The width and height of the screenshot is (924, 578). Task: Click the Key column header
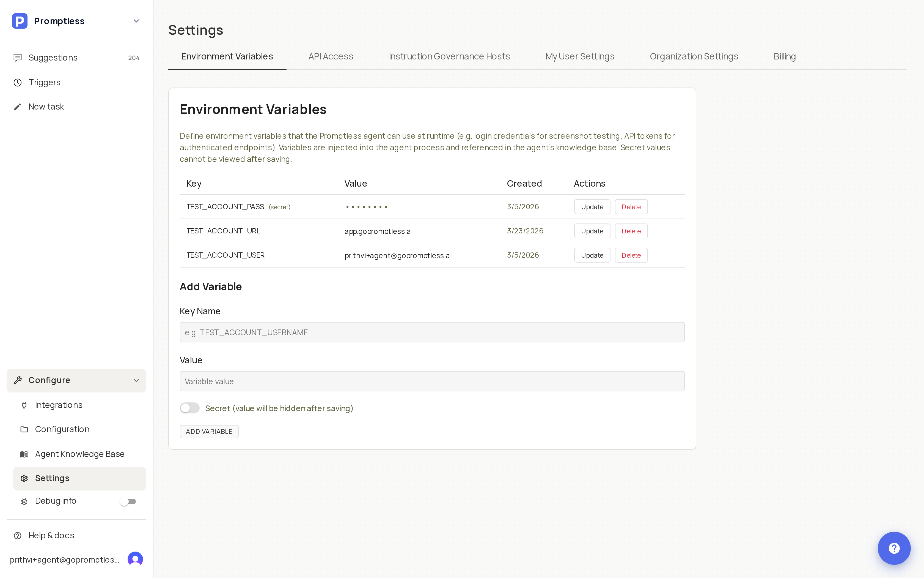194,184
